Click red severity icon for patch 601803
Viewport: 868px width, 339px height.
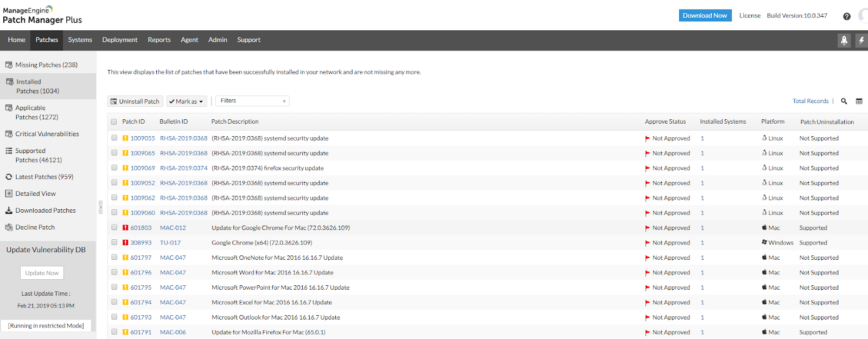pos(125,228)
